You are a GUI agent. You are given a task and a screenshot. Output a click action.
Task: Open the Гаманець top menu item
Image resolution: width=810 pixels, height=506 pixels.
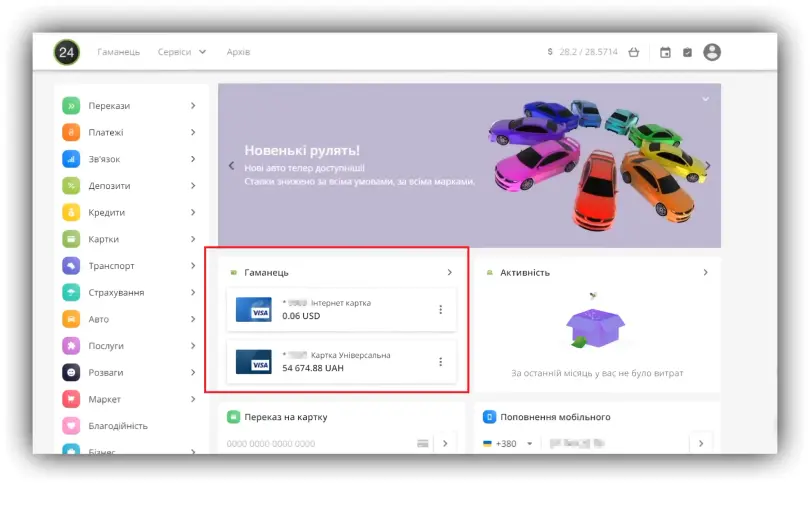118,52
